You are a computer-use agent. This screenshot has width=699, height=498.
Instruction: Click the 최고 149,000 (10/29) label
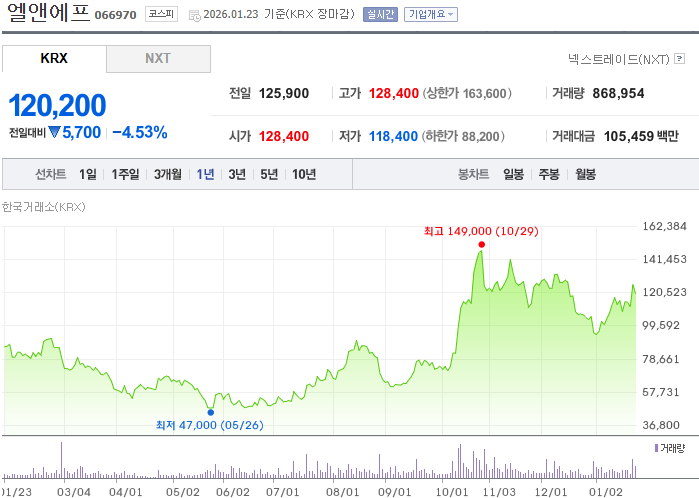[481, 231]
